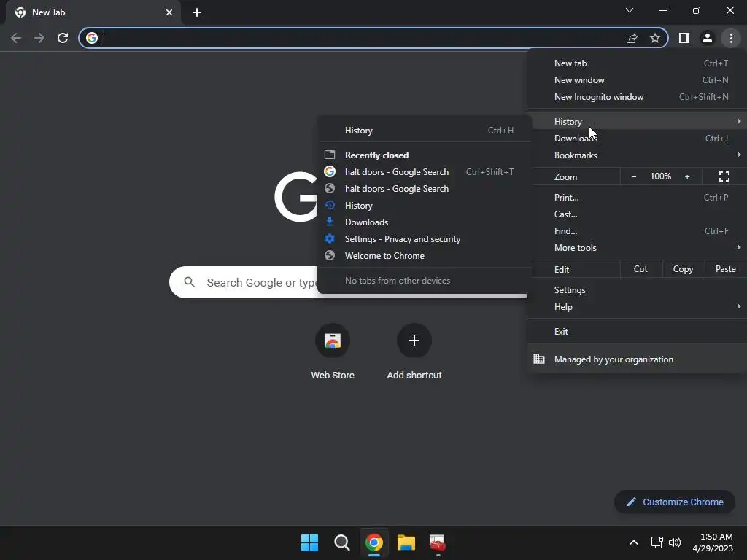Viewport: 747px width, 560px height.
Task: Click the organization building icon
Action: tap(539, 359)
